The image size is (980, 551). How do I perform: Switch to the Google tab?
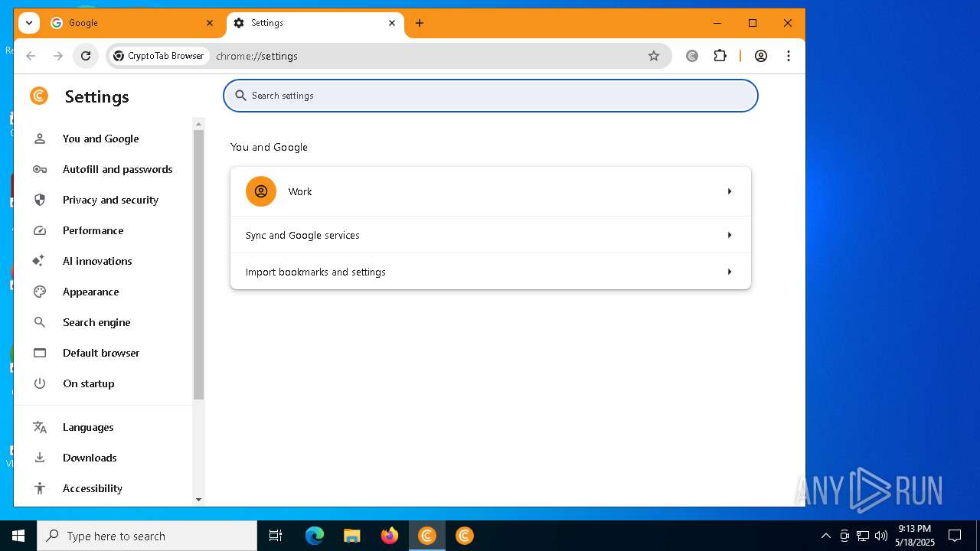pyautogui.click(x=132, y=23)
